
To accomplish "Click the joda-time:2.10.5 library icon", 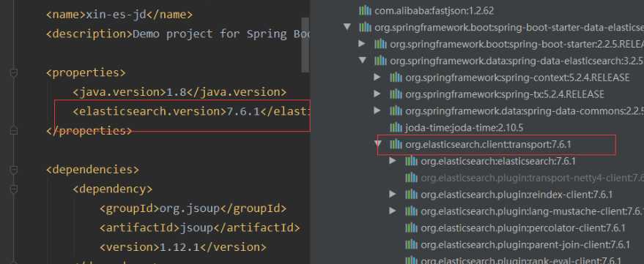I will 396,127.
